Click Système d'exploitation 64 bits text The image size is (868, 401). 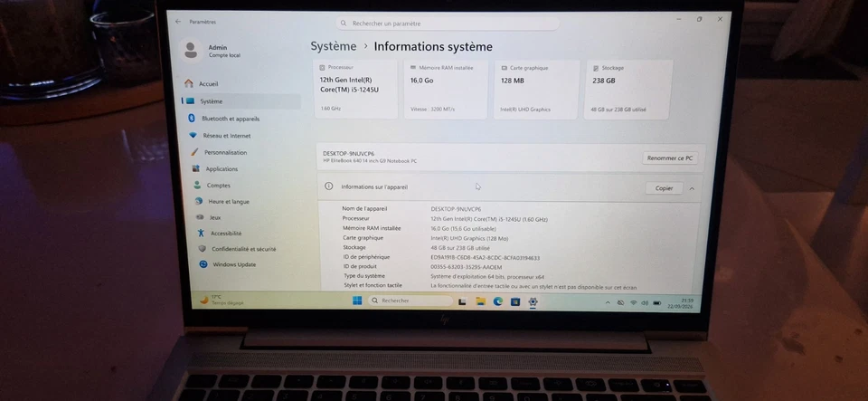click(x=487, y=276)
